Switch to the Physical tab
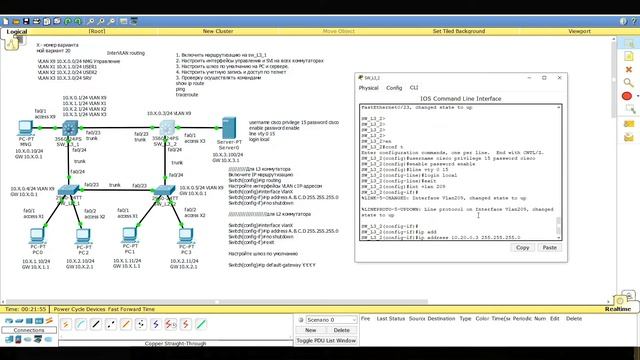 pos(369,88)
